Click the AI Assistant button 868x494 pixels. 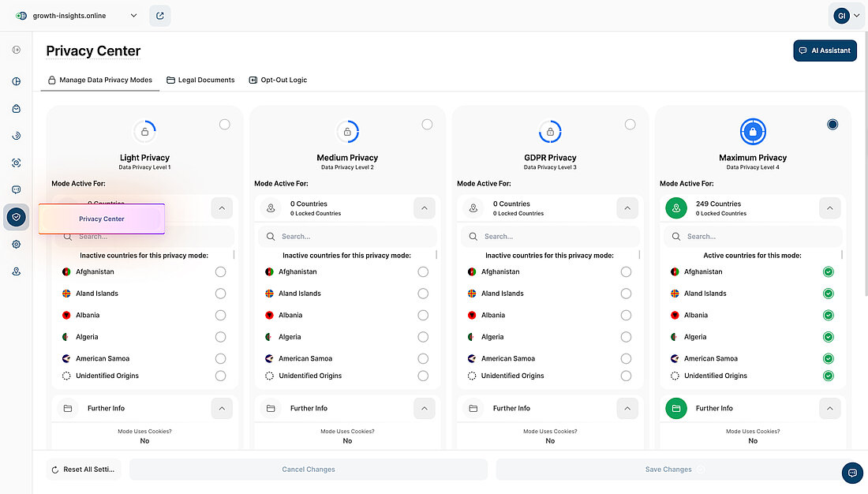point(825,50)
